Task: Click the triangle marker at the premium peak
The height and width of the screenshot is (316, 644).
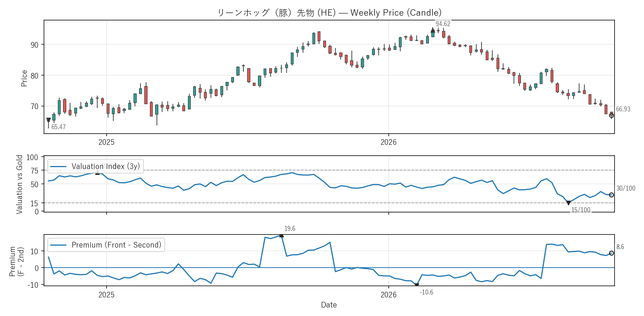Action: click(x=281, y=235)
